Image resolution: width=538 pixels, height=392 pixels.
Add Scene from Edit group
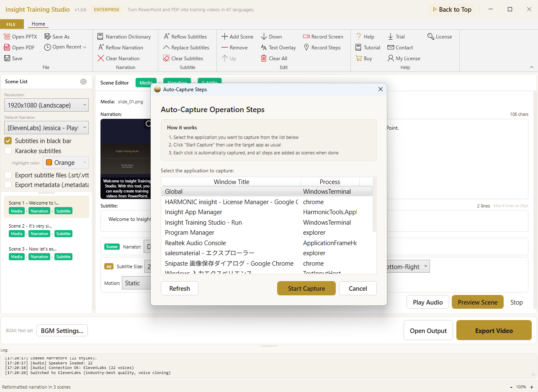click(x=237, y=37)
